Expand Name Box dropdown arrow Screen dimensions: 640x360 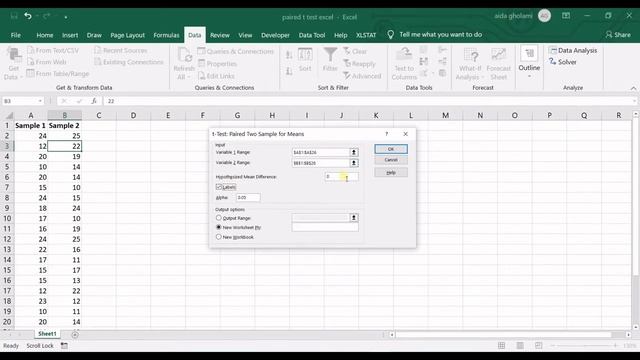click(40, 101)
